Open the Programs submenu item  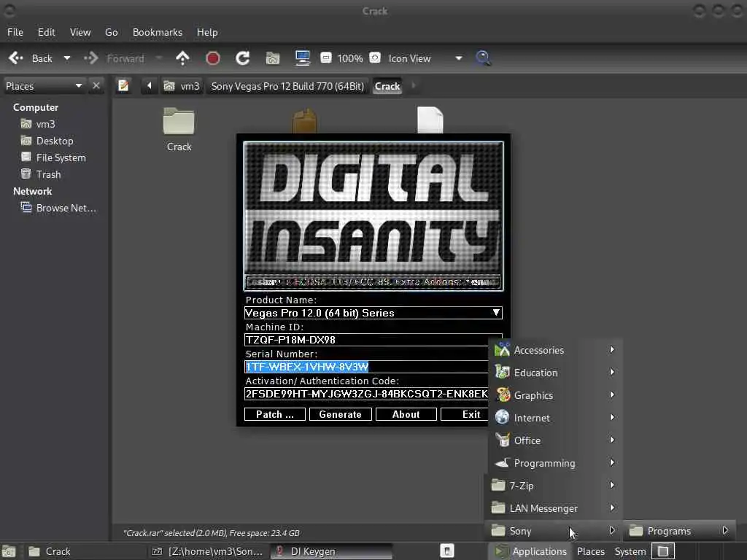click(x=679, y=531)
